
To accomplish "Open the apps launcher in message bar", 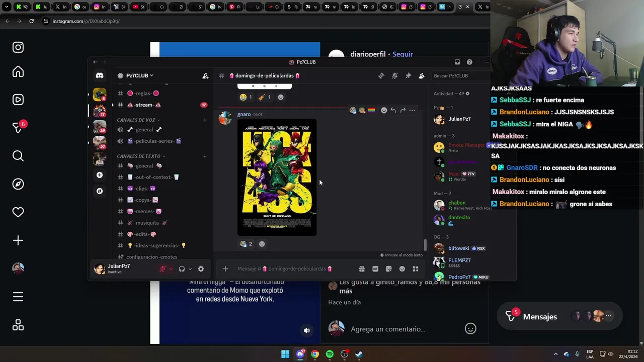I will (416, 269).
